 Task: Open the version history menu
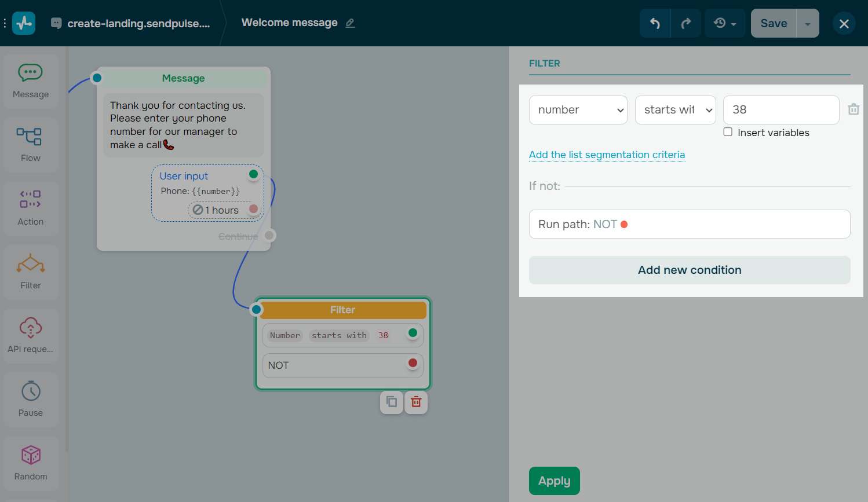click(724, 23)
